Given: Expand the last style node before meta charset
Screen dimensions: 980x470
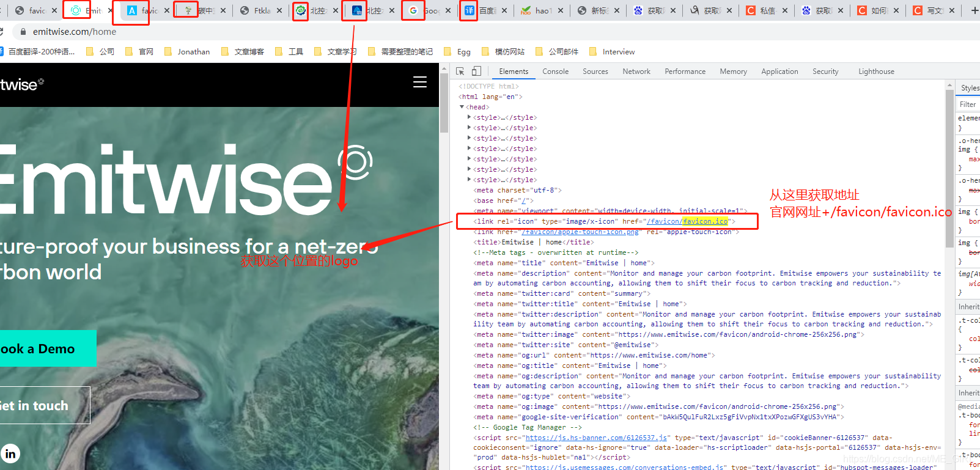Looking at the screenshot, I should pyautogui.click(x=469, y=180).
